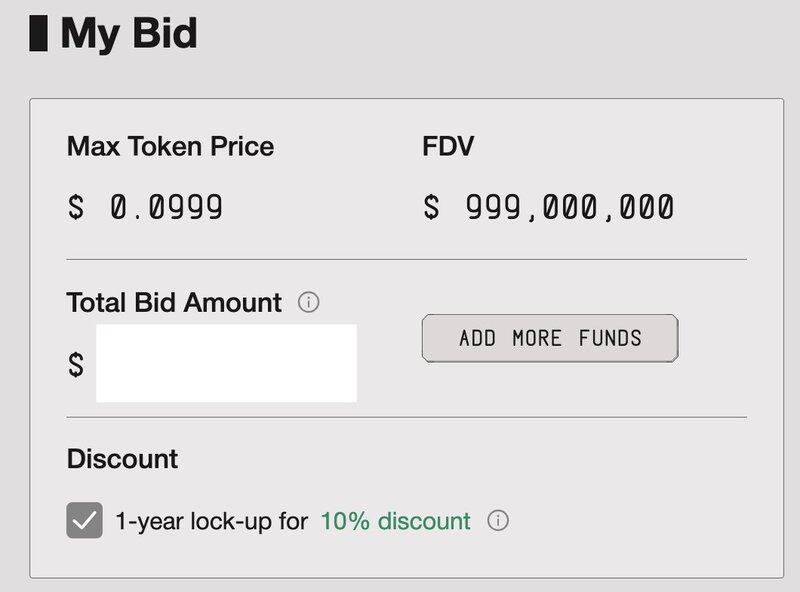The height and width of the screenshot is (592, 800).
Task: Click the My Bid heading
Action: [129, 34]
